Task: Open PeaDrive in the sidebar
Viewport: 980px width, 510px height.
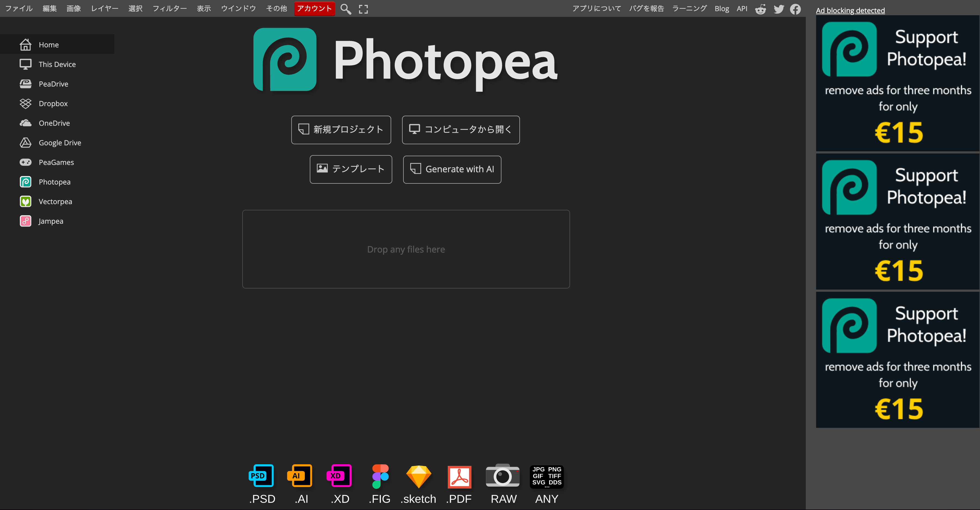Action: pyautogui.click(x=53, y=84)
